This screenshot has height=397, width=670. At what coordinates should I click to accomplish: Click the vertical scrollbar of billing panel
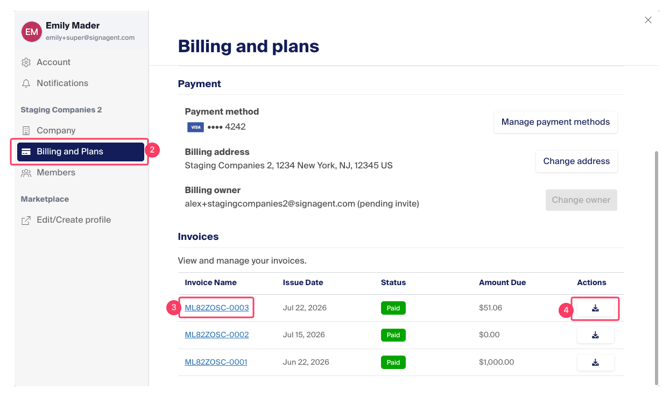pyautogui.click(x=657, y=268)
